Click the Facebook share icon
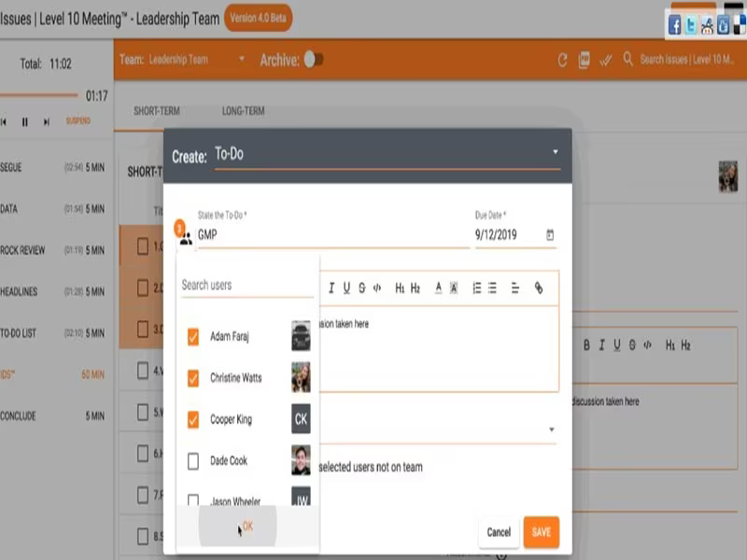 (674, 25)
